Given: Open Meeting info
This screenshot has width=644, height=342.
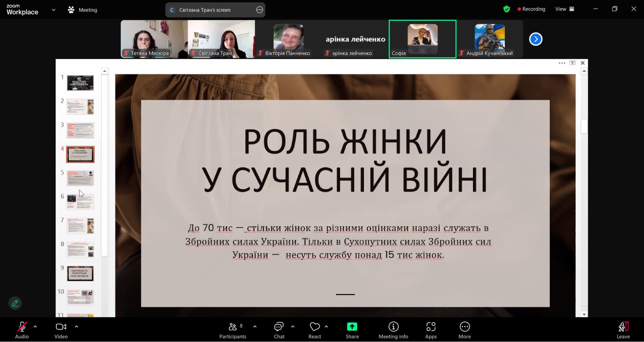Looking at the screenshot, I should [393, 330].
